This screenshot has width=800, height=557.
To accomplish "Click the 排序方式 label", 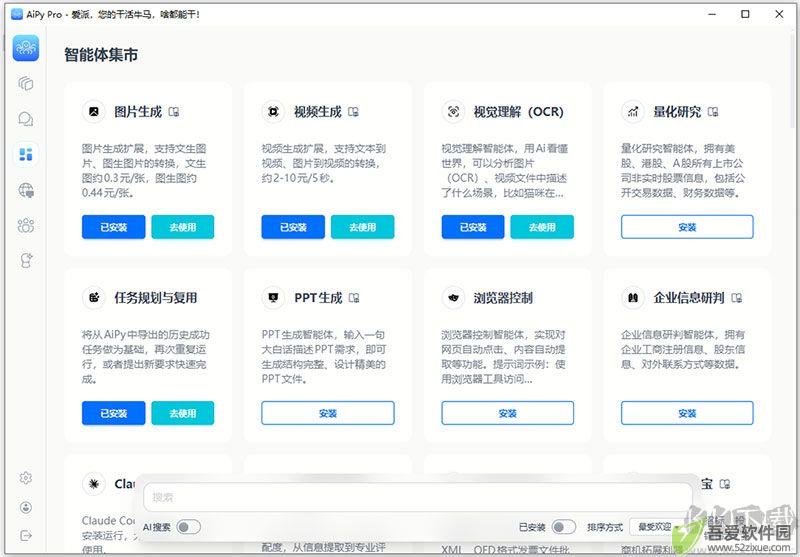I will tap(605, 527).
